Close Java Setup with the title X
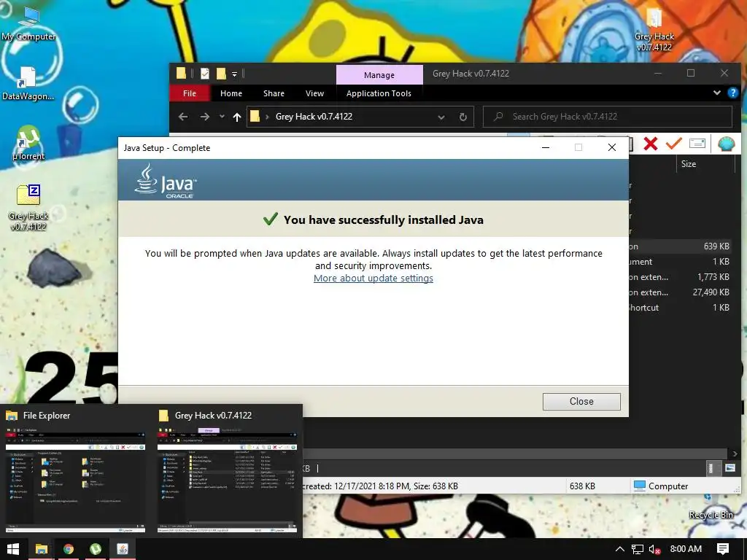 point(612,147)
